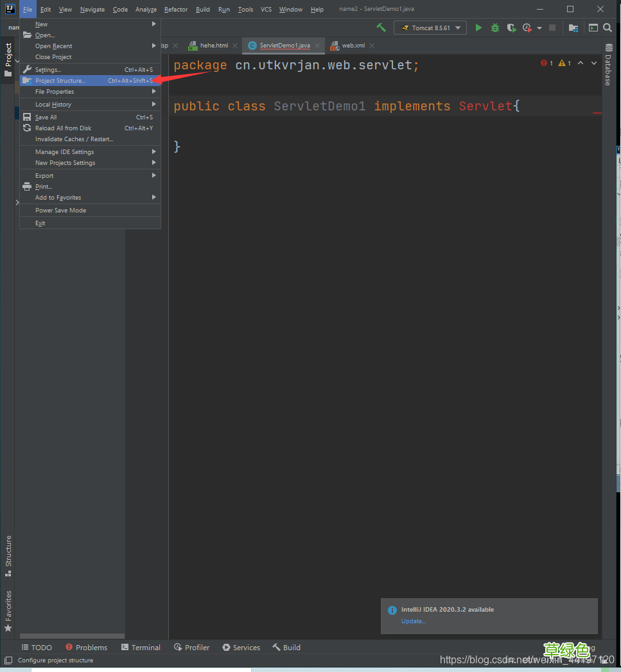Run the Tomcat configuration with green play icon
Viewport: 621px width, 672px height.
pos(478,28)
